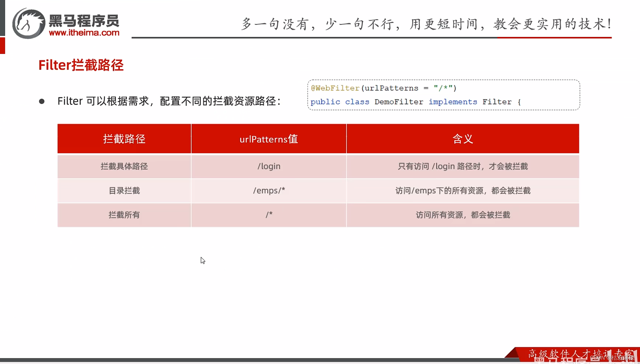Select the /login urlPatterns cell
Screen dimensions: 640x364
[x=269, y=166]
